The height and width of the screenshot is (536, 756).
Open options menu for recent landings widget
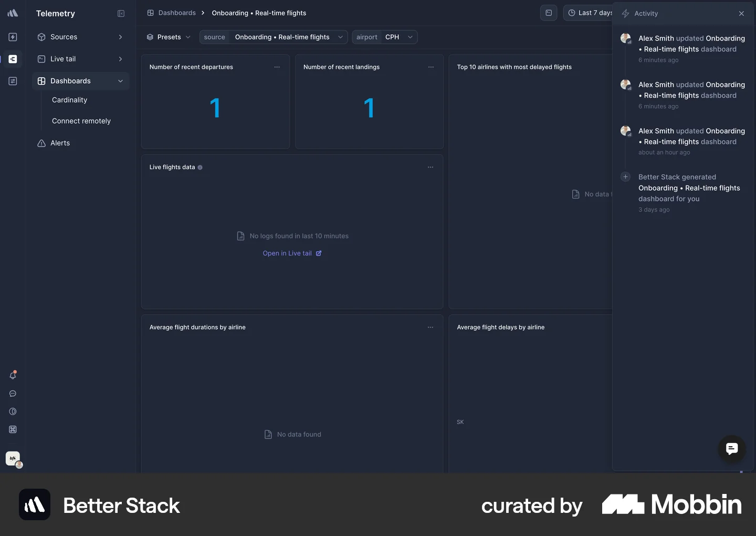(x=430, y=67)
